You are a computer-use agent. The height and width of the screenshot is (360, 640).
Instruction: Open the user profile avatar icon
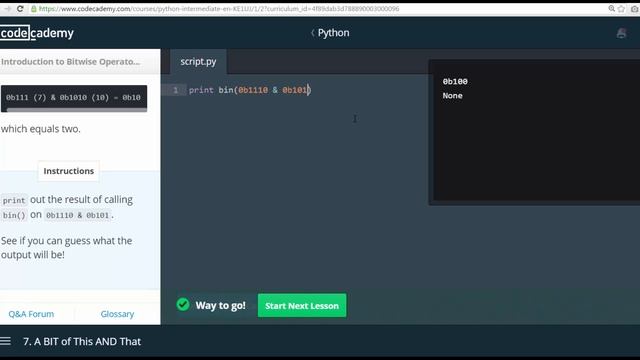point(621,33)
